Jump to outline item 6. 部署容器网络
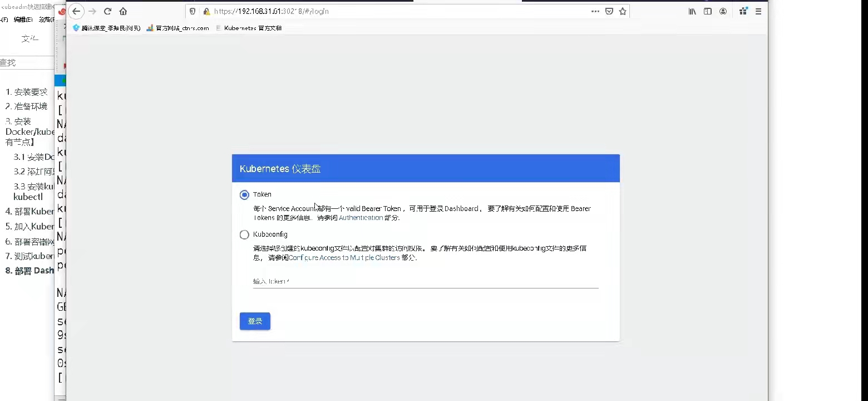The width and height of the screenshot is (868, 401). click(x=30, y=242)
